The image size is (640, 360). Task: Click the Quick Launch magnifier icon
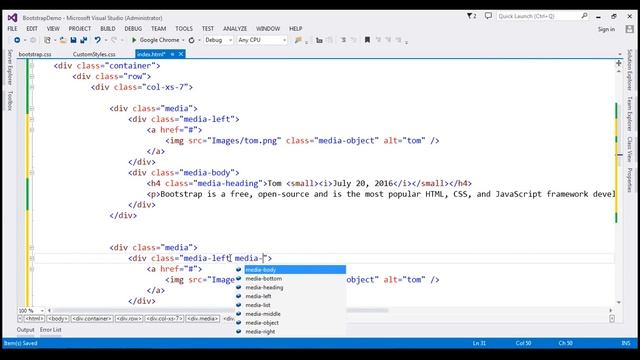584,16
